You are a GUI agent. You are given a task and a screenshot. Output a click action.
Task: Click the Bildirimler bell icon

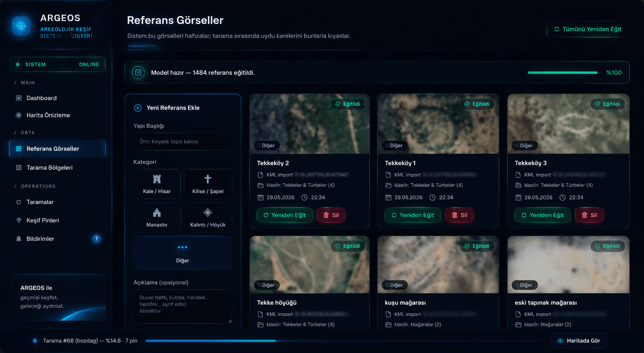point(19,239)
